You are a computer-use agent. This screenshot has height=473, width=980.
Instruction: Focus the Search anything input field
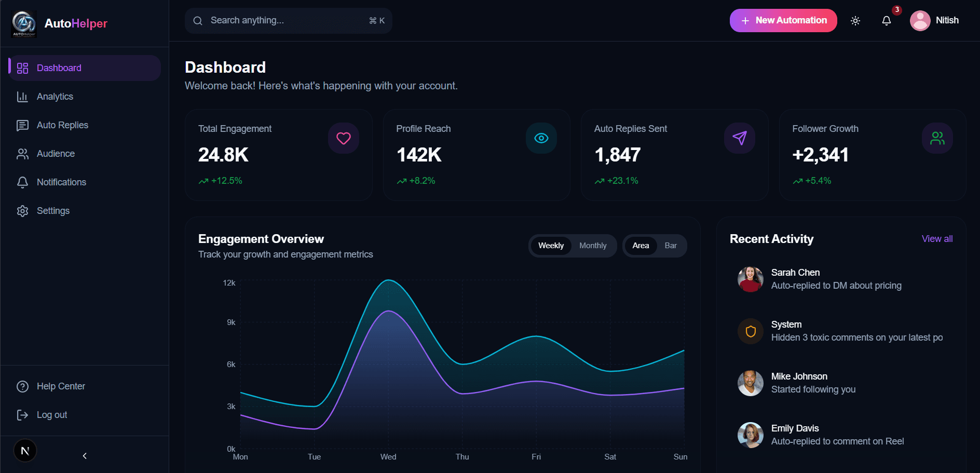288,20
